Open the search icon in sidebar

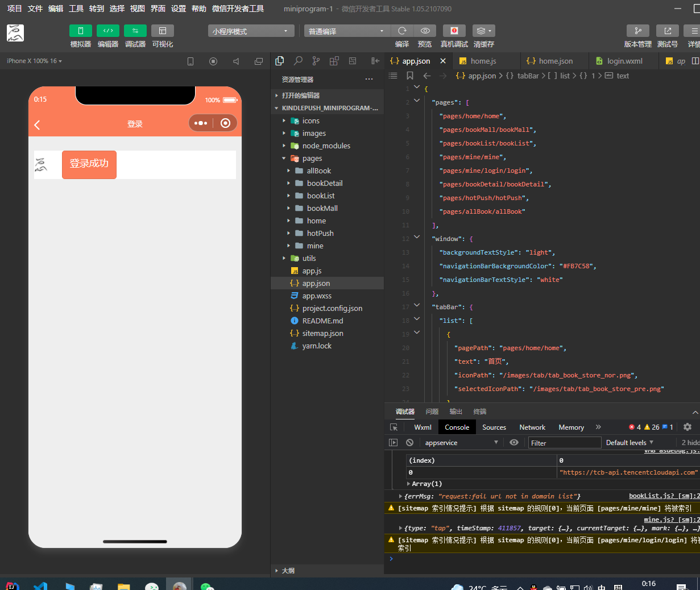[x=298, y=61]
